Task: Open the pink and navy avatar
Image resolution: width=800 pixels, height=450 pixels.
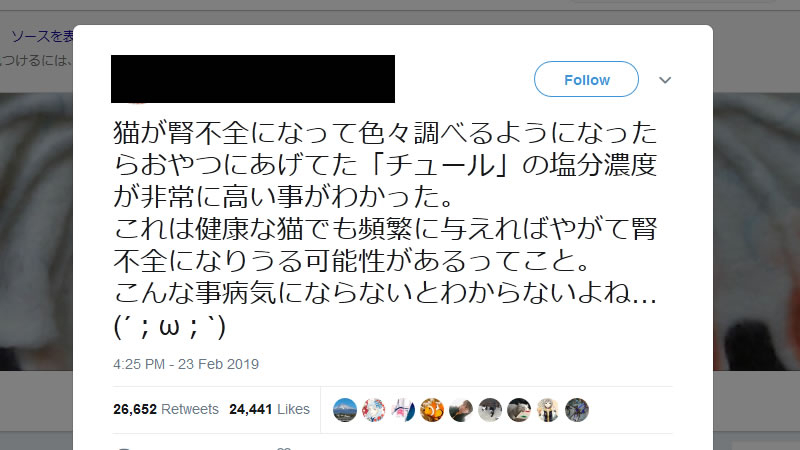Action: tap(403, 410)
